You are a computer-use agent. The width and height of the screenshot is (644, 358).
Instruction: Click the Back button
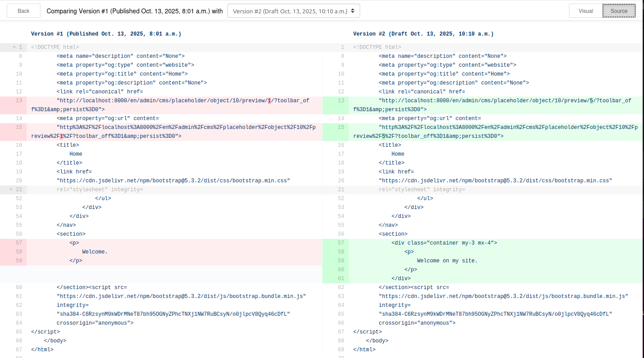click(24, 11)
